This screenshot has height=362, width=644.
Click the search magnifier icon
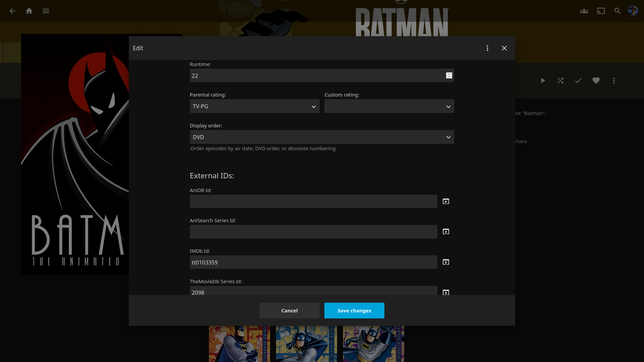pos(618,11)
